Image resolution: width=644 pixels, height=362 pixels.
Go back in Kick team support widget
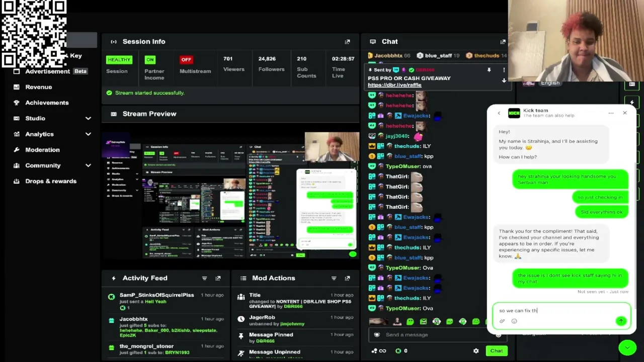coord(499,113)
